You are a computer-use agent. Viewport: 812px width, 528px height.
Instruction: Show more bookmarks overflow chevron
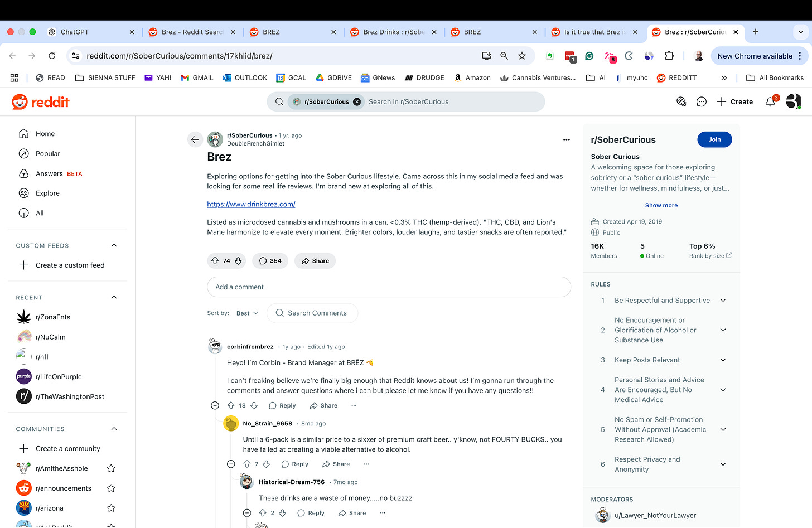pos(724,78)
